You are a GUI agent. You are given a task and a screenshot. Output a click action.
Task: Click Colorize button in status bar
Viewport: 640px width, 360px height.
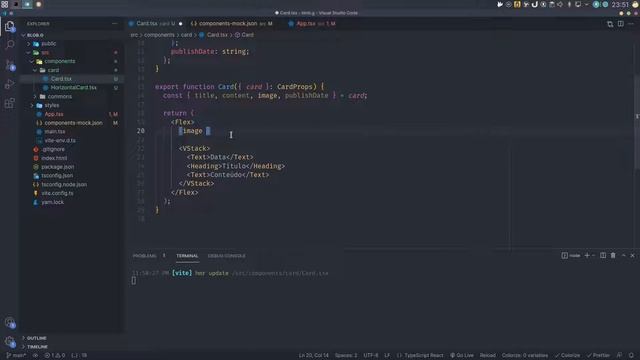(x=567, y=356)
